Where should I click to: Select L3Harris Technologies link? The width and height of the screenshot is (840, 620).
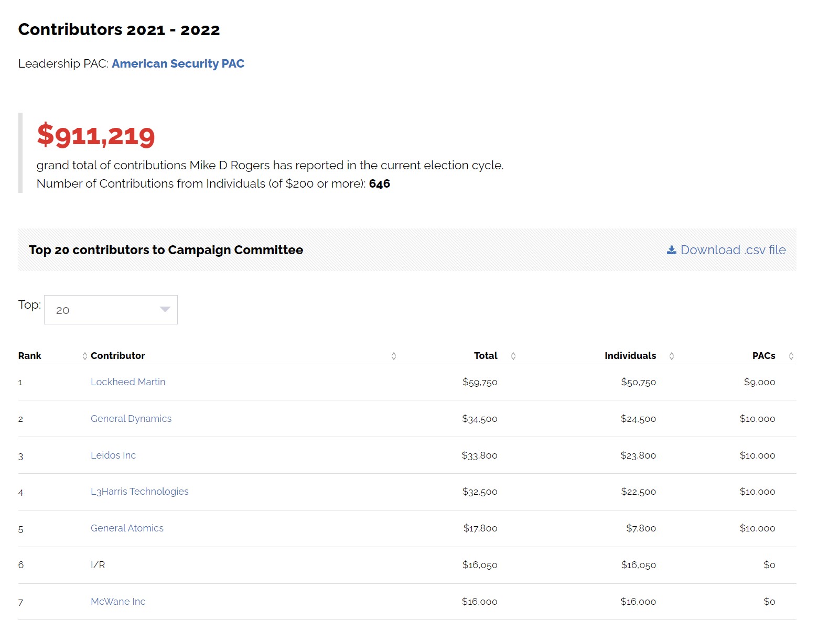[139, 492]
